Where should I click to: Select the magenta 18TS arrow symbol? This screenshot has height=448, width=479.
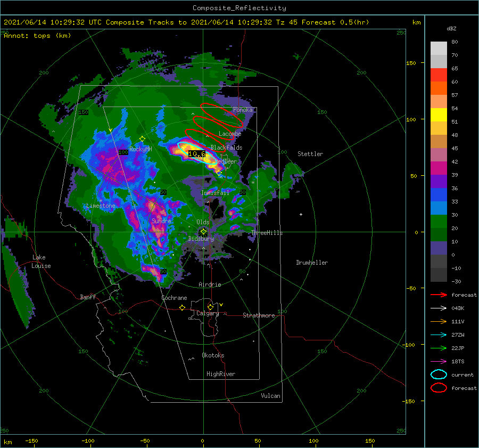tap(439, 362)
